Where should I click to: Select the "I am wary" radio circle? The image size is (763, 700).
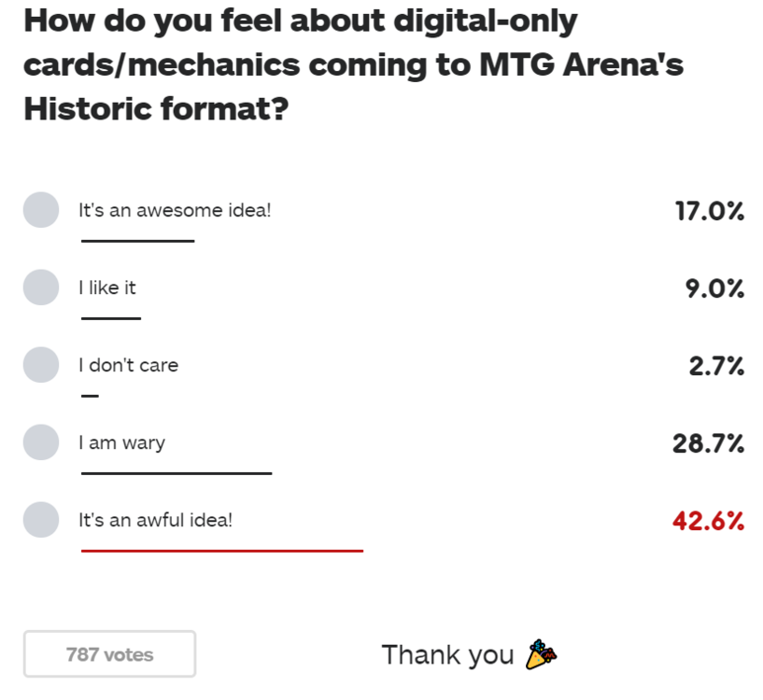[41, 442]
